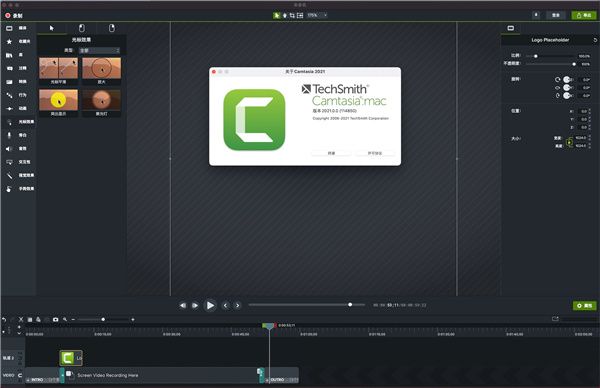The height and width of the screenshot is (388, 600).
Task: Add a new track with plus icon
Action: 19,327
